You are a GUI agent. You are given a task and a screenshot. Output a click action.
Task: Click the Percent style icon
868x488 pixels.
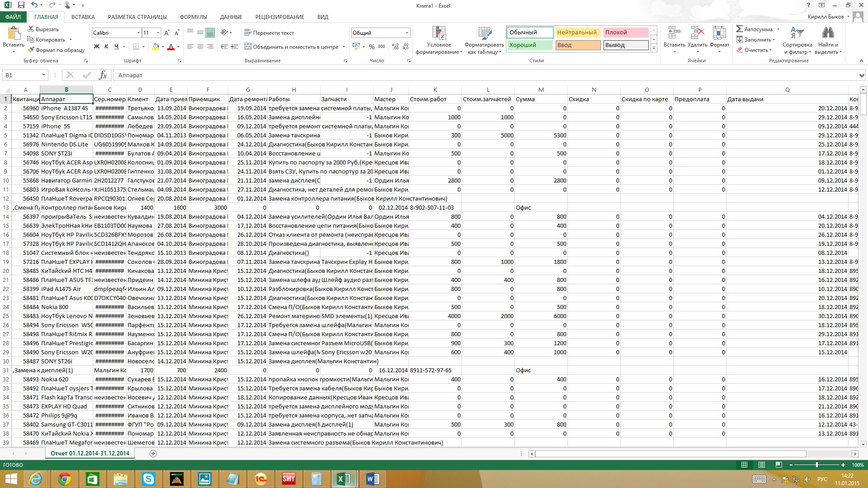point(372,47)
